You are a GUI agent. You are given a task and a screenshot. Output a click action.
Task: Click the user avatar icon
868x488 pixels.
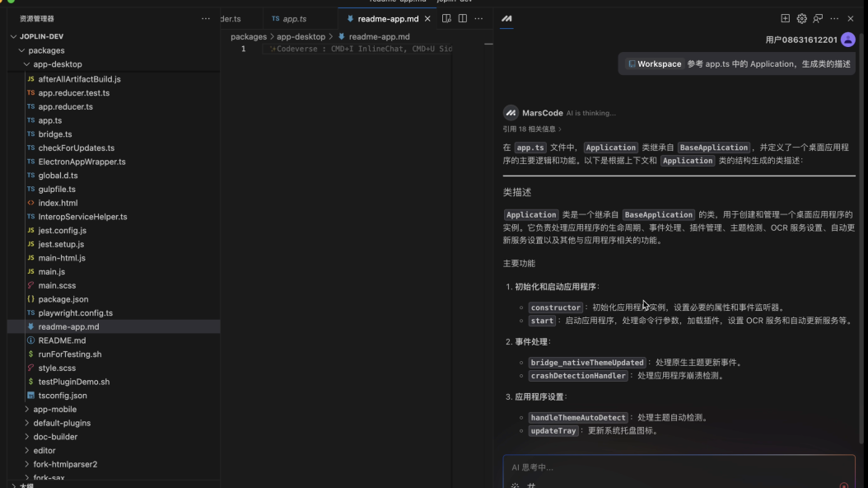847,40
